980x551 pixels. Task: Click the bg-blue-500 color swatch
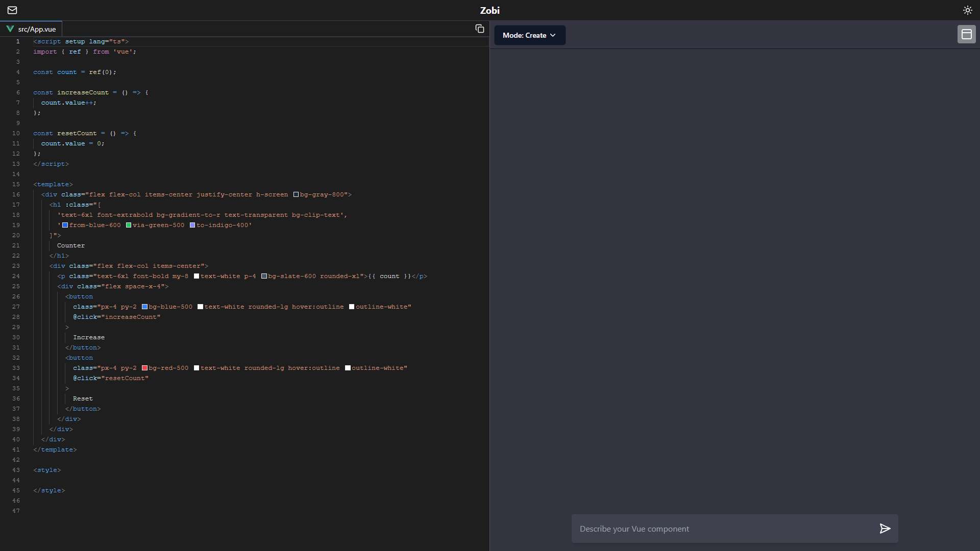(144, 307)
